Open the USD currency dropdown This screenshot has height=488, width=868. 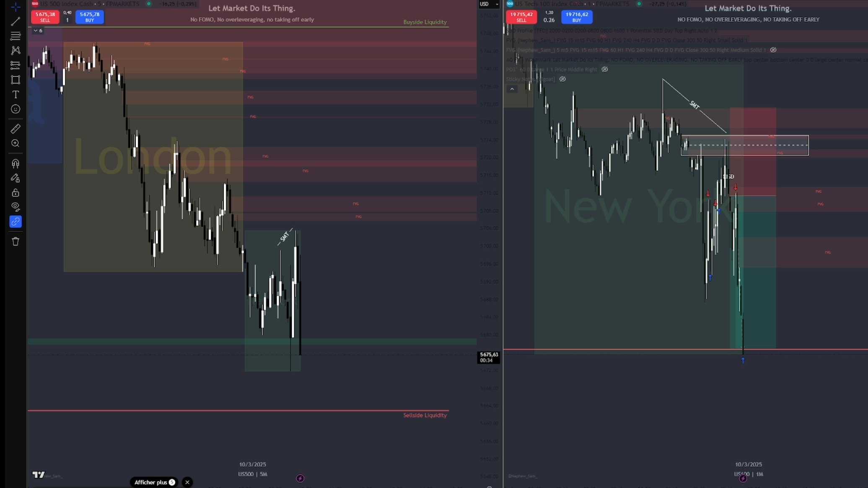[489, 4]
